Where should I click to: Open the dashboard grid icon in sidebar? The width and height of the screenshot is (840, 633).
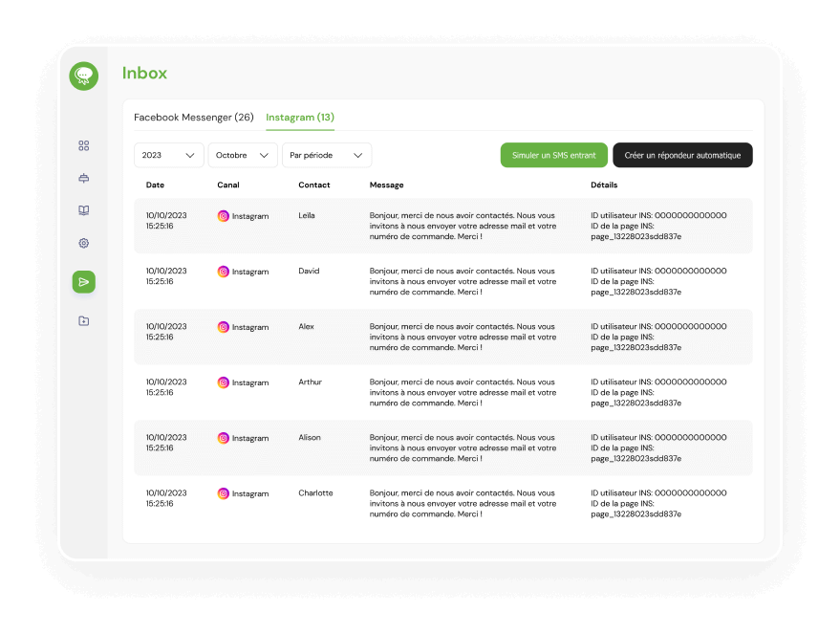click(x=83, y=145)
